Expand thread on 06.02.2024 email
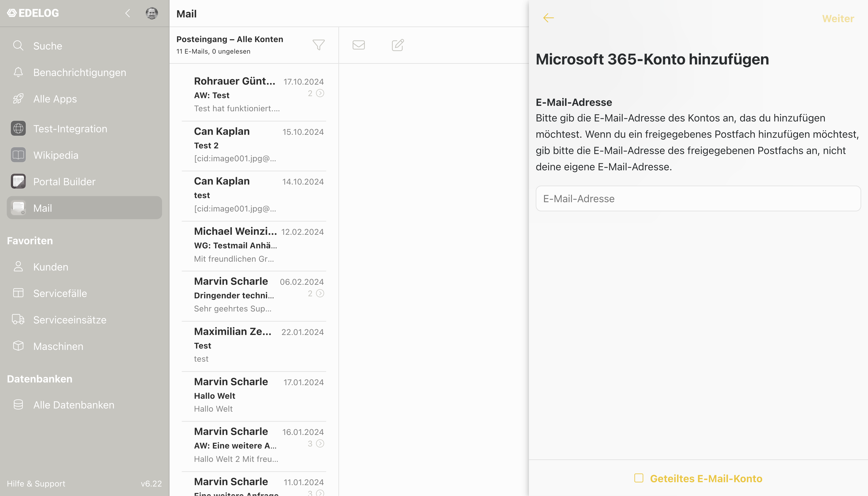The height and width of the screenshot is (496, 868). point(320,293)
